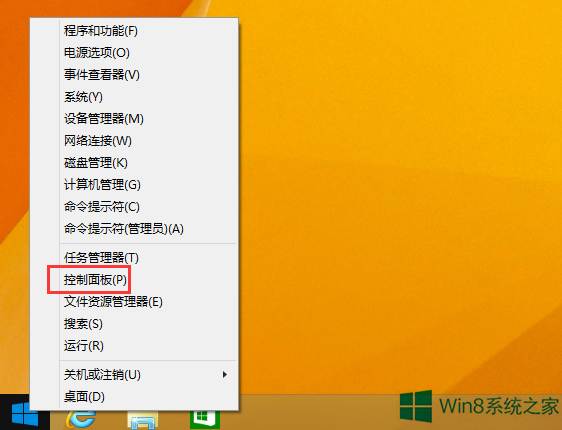This screenshot has height=430, width=562.
Task: Open 文件资源管理器(E)
Action: pyautogui.click(x=148, y=302)
